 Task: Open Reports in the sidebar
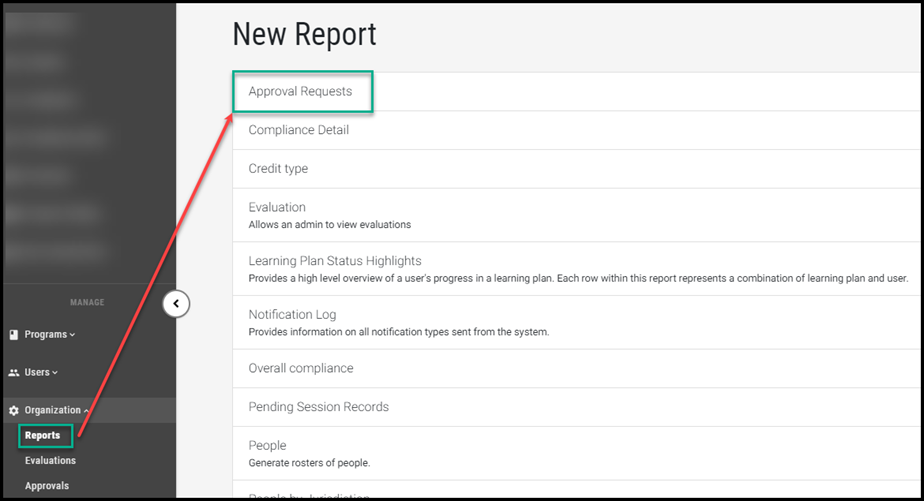[43, 436]
